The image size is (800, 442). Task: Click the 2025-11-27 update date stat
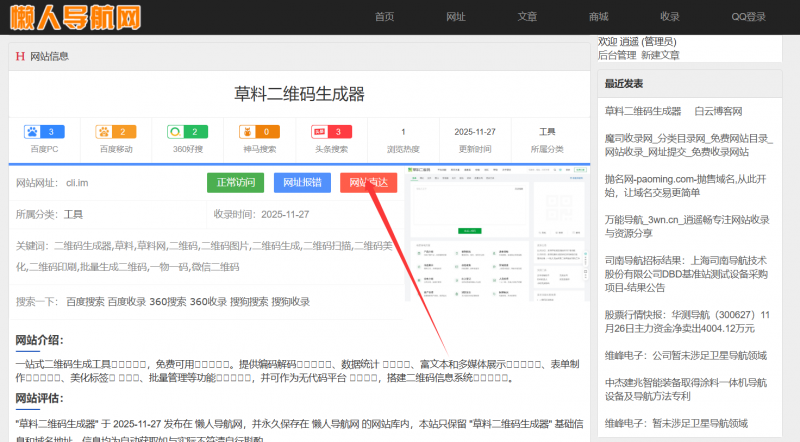coord(475,132)
